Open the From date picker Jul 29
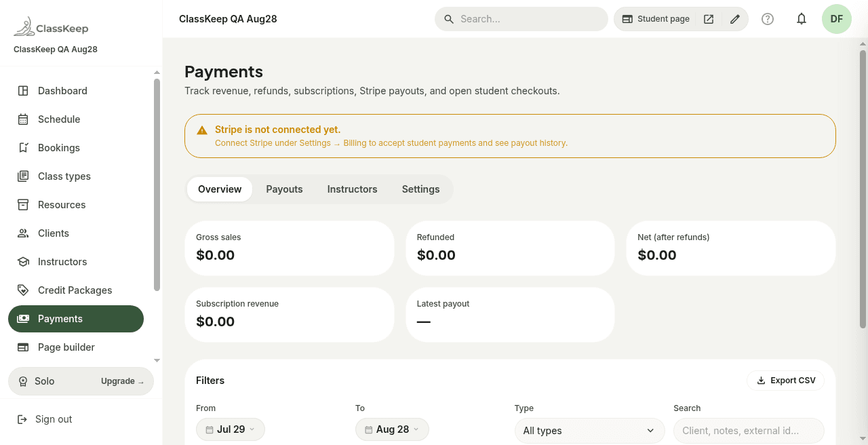The image size is (868, 445). point(231,429)
